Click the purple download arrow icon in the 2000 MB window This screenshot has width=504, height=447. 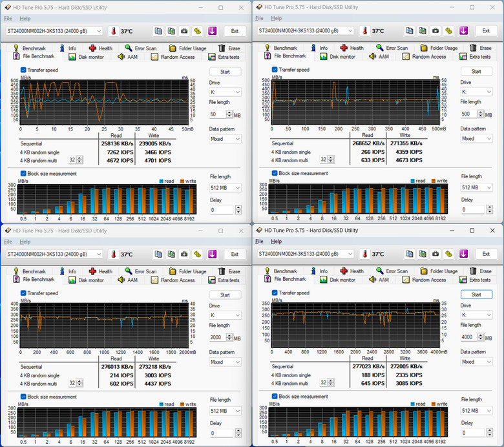click(212, 255)
